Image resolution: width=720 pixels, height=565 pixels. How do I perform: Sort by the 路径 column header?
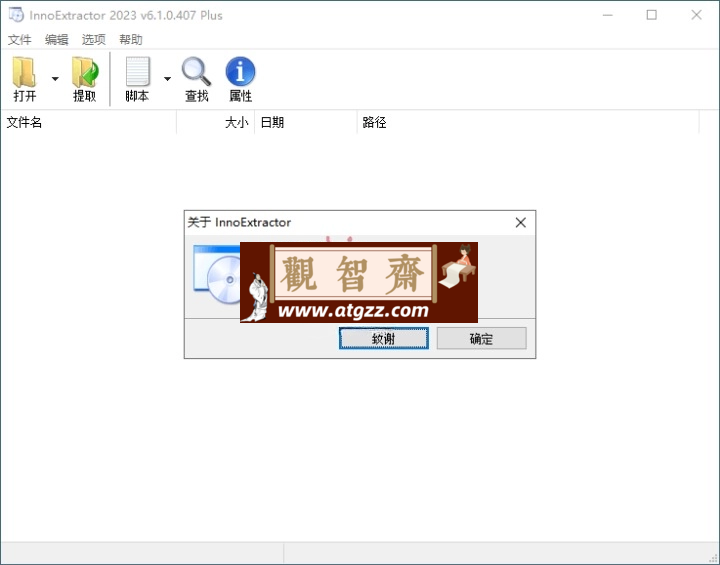[528, 123]
